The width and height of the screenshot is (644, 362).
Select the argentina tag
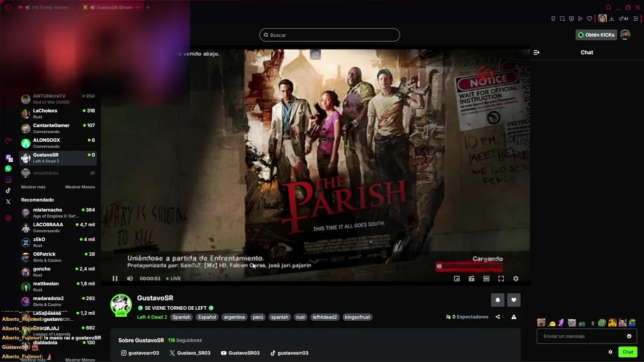tap(234, 317)
